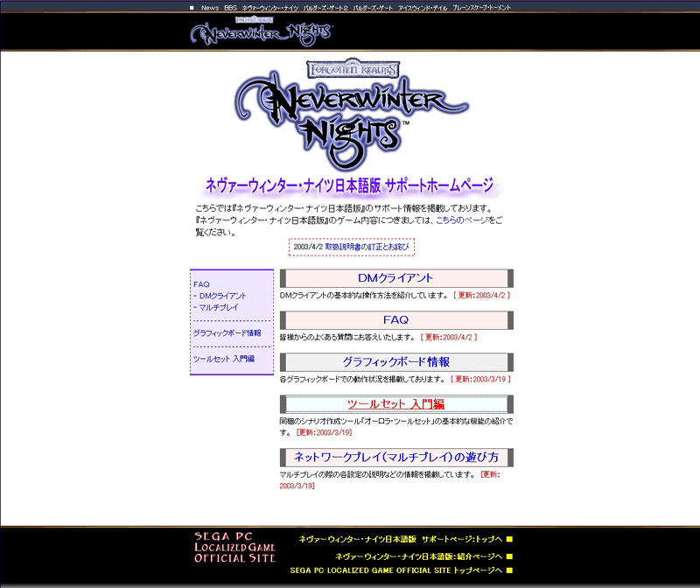The width and height of the screenshot is (700, 588).
Task: Click yellow square beside トップページへ footer link
Action: point(510,570)
